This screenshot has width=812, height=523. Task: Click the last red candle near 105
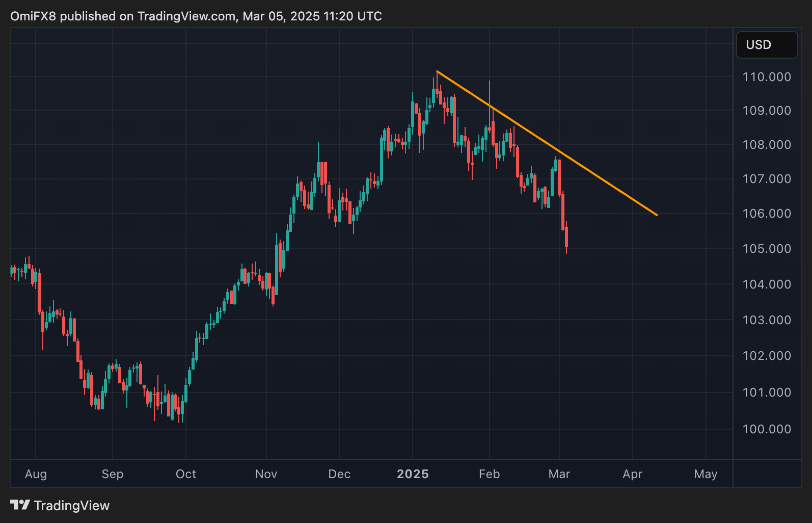pos(566,238)
